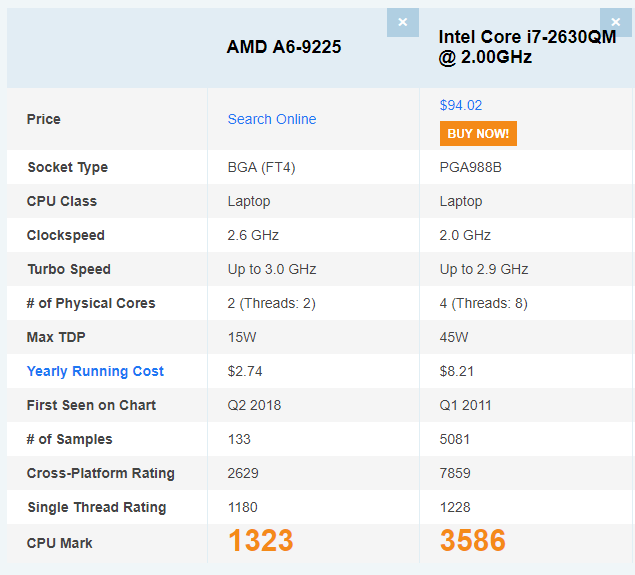Select the 2.6 GHz clockspeed value
The image size is (635, 575).
pos(253,235)
